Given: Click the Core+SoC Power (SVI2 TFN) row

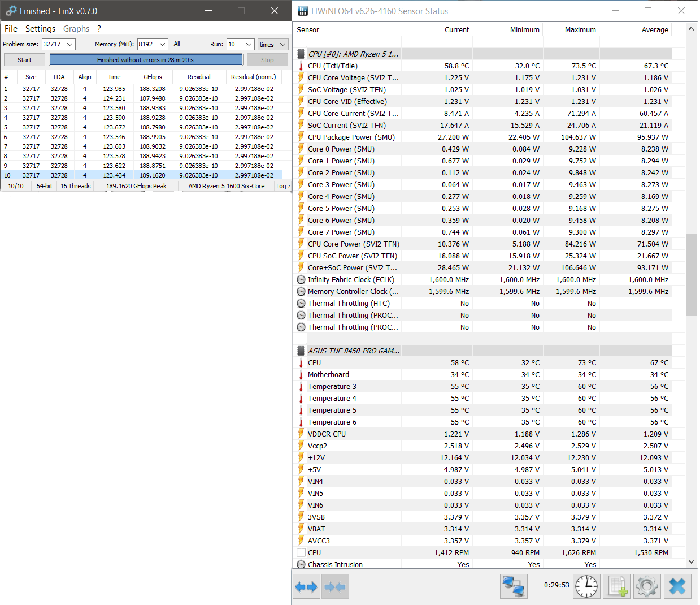Looking at the screenshot, I should point(484,268).
